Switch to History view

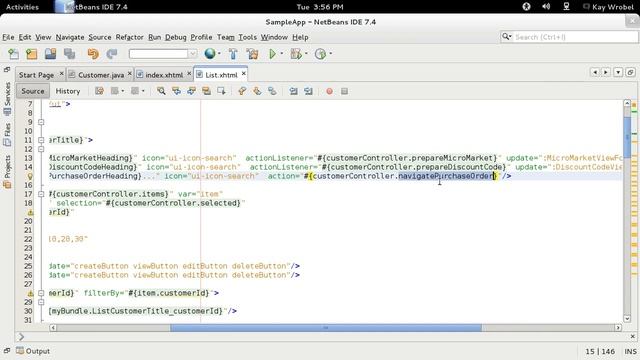[68, 91]
